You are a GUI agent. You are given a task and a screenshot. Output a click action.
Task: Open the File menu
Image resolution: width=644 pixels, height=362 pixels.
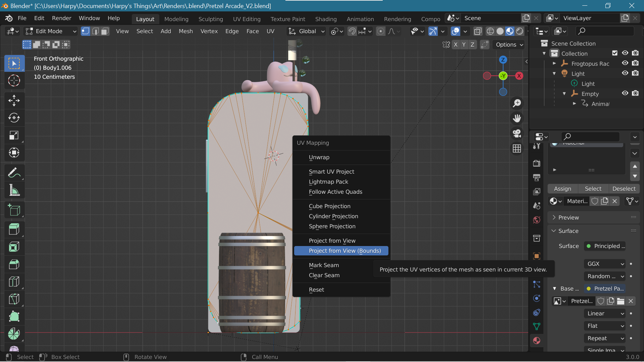click(22, 18)
